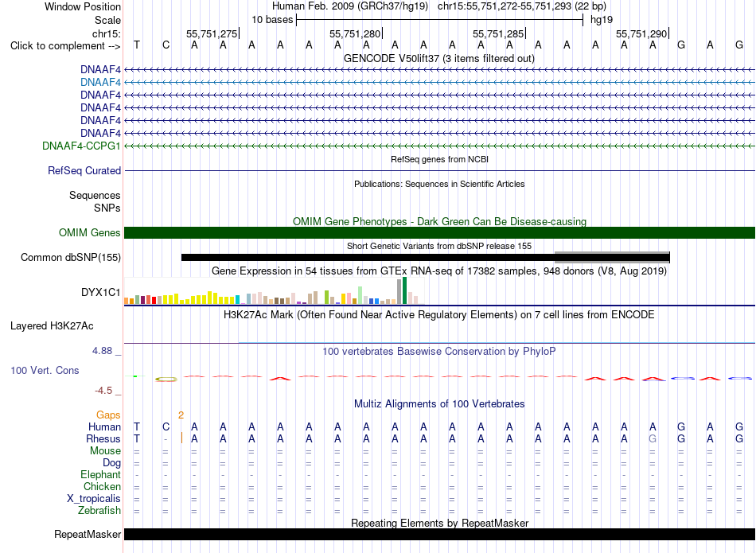The height and width of the screenshot is (553, 756).
Task: Select the 100 Vert. Cons label
Action: click(45, 370)
